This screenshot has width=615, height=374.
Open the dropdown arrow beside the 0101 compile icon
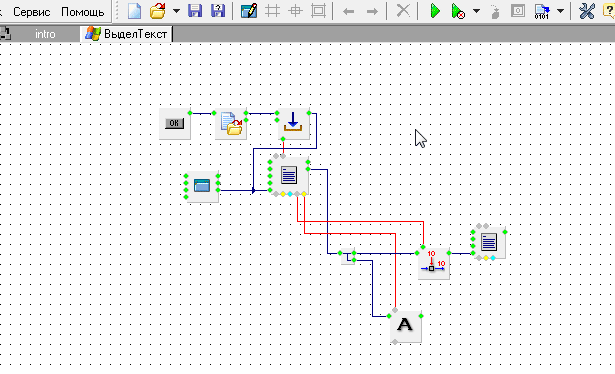(560, 11)
